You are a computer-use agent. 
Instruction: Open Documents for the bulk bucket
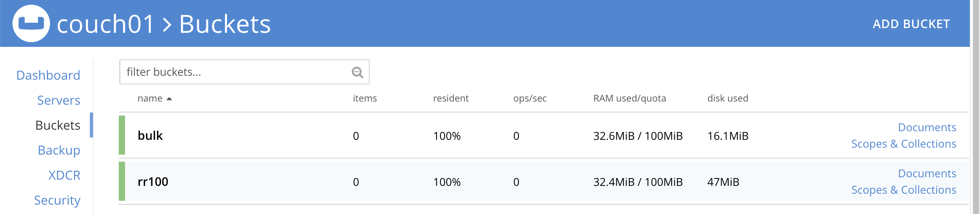point(927,127)
